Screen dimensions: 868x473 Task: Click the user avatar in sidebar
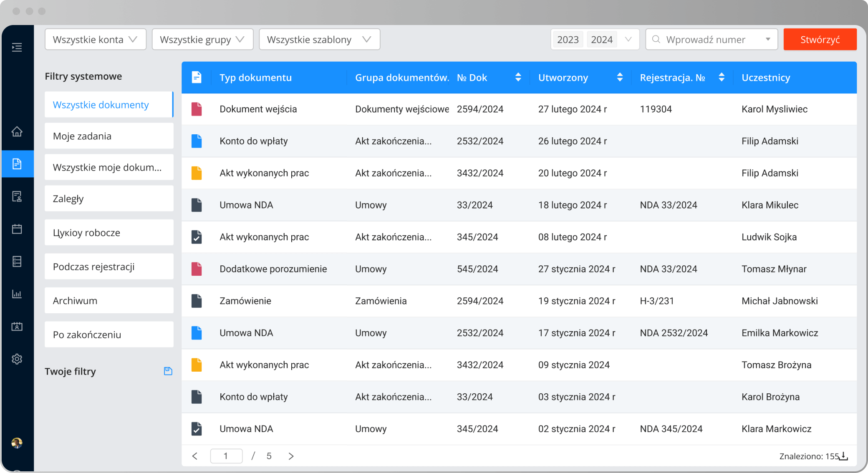pos(17,443)
